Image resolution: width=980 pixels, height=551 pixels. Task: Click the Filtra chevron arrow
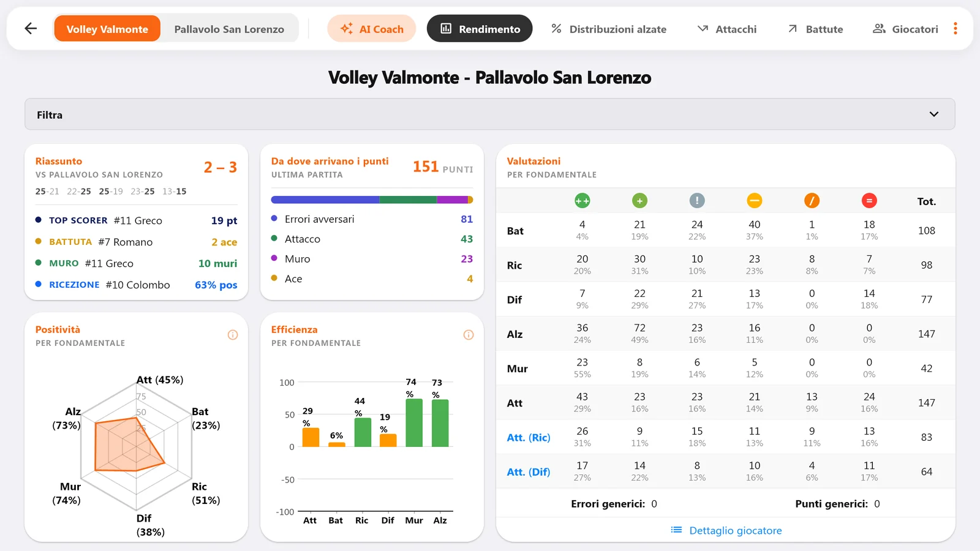click(934, 114)
